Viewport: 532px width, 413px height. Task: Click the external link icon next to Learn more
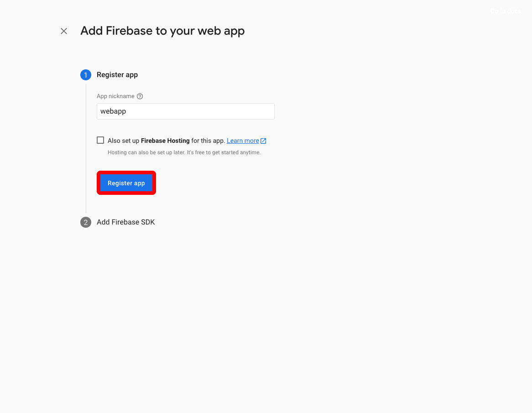tap(263, 141)
